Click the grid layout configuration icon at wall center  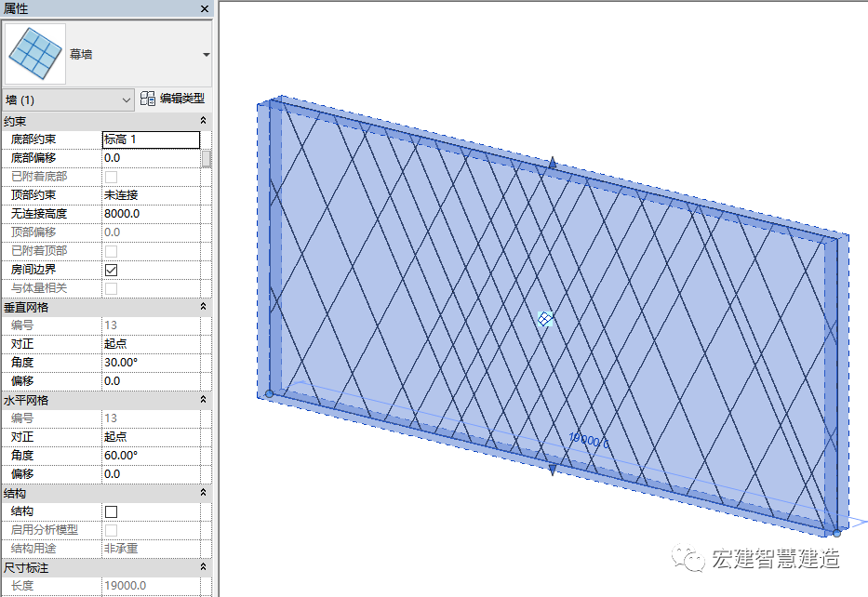(x=545, y=319)
